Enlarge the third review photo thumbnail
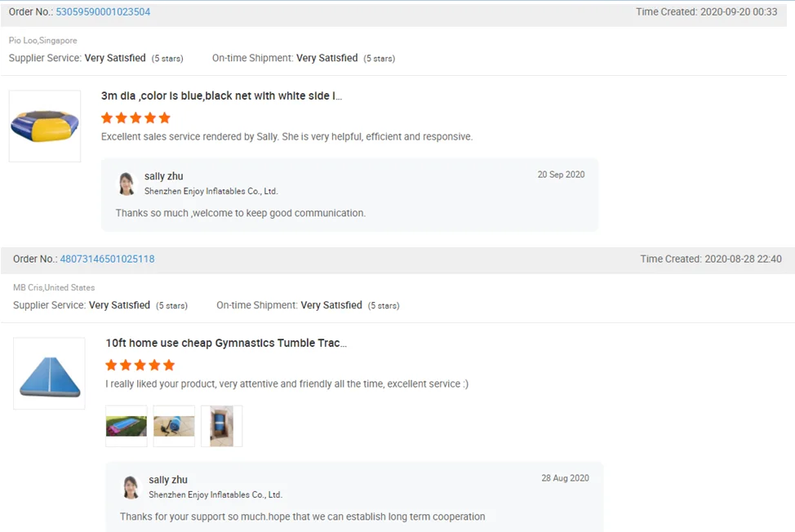 (221, 426)
